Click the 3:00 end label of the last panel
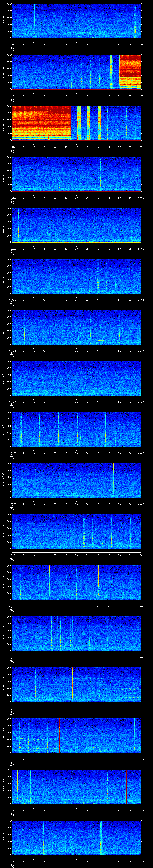 click(x=141, y=861)
